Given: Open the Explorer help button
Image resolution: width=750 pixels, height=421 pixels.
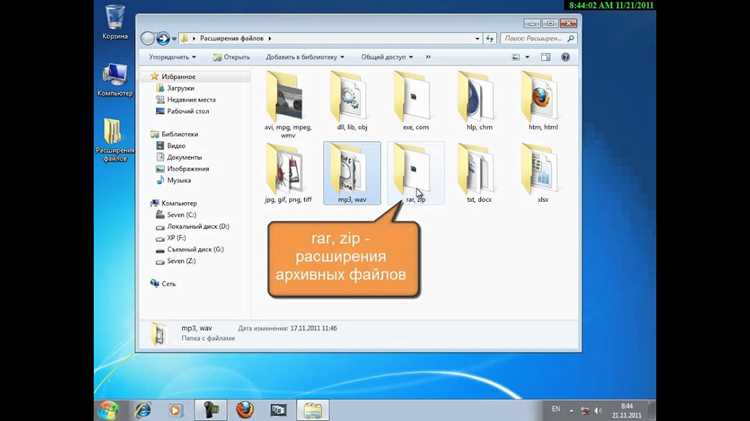Looking at the screenshot, I should [565, 57].
